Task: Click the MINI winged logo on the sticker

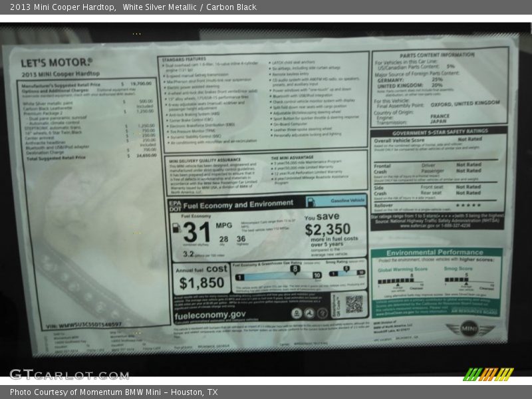Action: pos(469,329)
